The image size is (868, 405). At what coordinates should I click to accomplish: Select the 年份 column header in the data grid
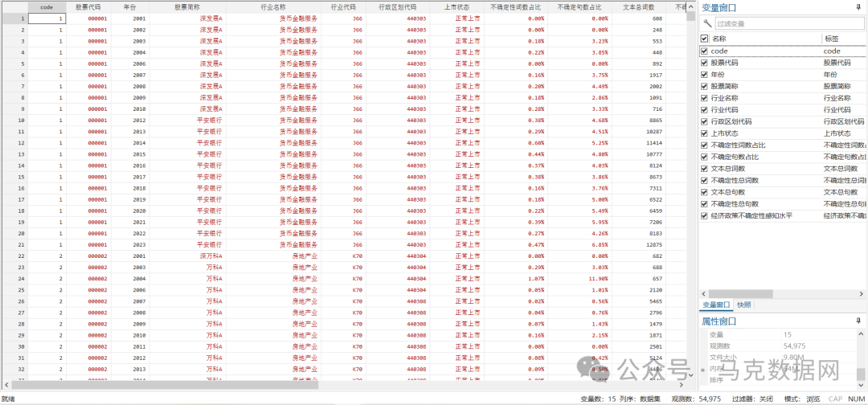click(x=130, y=7)
